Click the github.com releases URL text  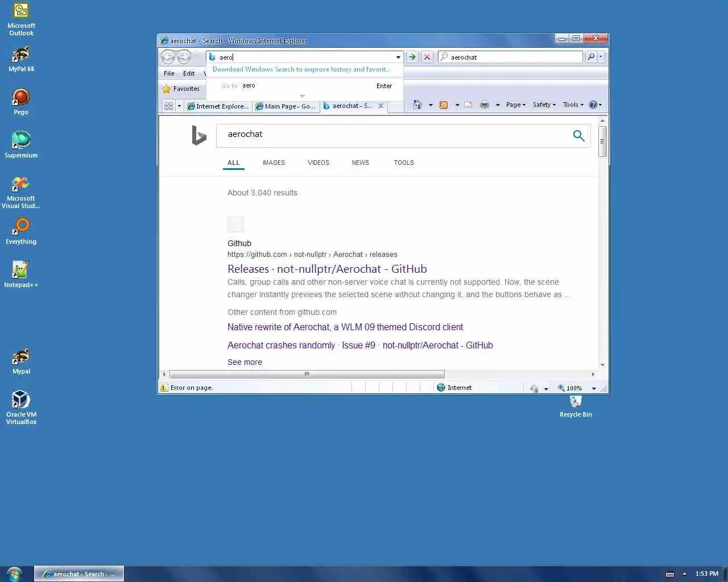pyautogui.click(x=312, y=254)
